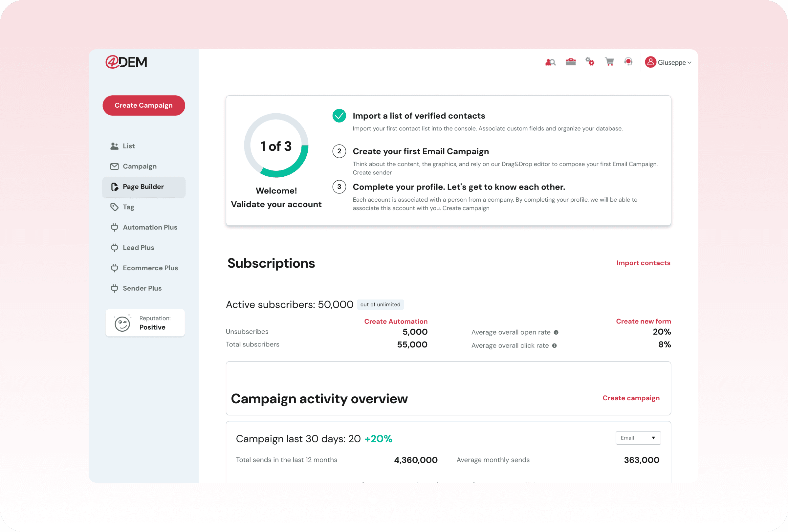Click the green completed checkmark for import contacts
The width and height of the screenshot is (788, 532).
pyautogui.click(x=339, y=116)
